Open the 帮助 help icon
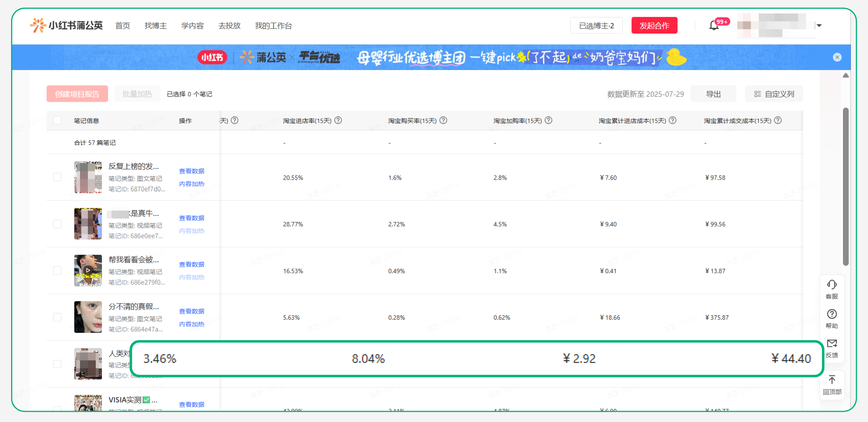868x422 pixels. (x=831, y=314)
